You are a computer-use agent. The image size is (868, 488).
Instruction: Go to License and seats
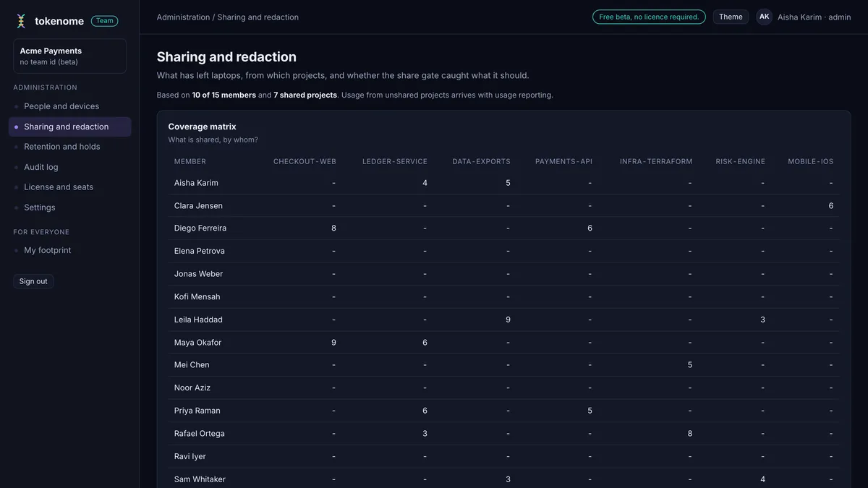click(x=69, y=187)
